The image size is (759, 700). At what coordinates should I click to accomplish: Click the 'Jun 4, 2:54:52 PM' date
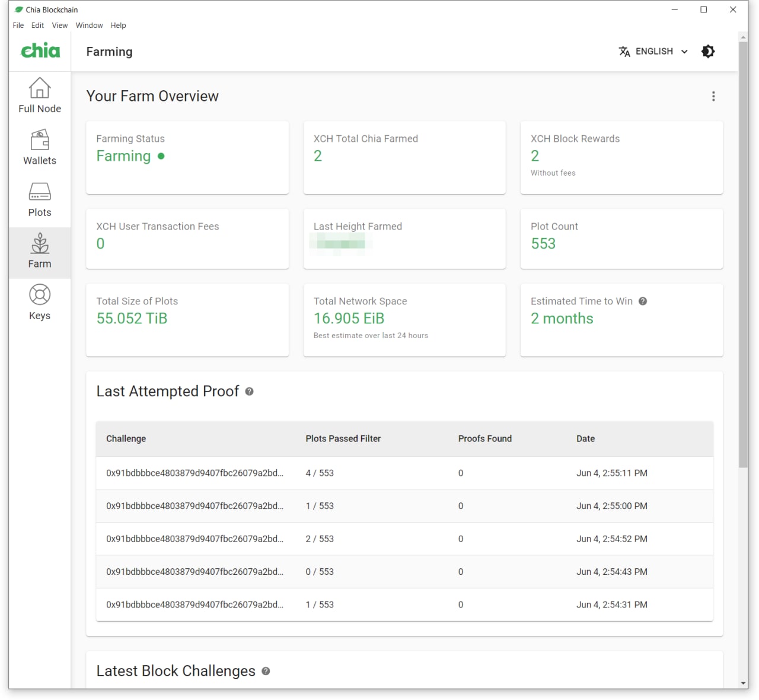(x=612, y=539)
